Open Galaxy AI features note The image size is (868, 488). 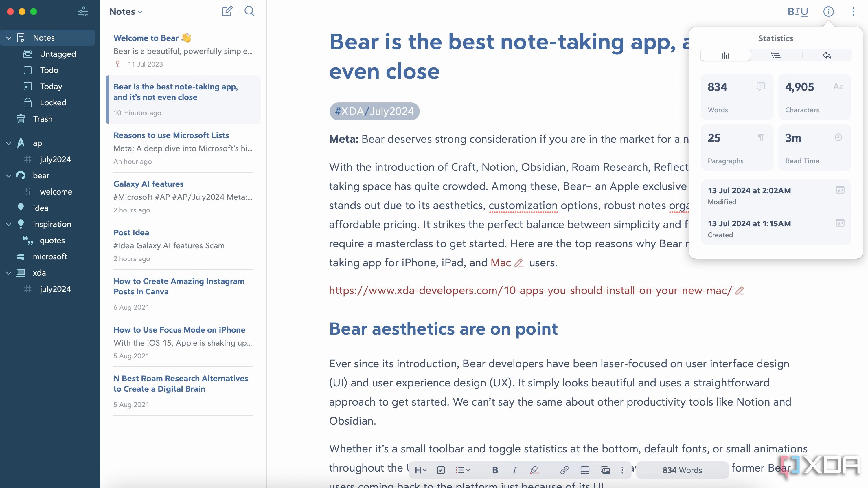(183, 197)
